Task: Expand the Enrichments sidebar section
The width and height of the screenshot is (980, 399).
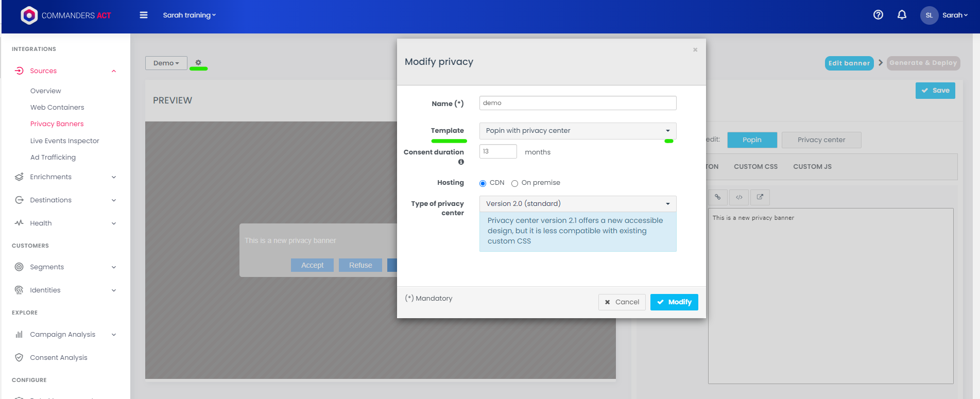Action: (x=65, y=177)
